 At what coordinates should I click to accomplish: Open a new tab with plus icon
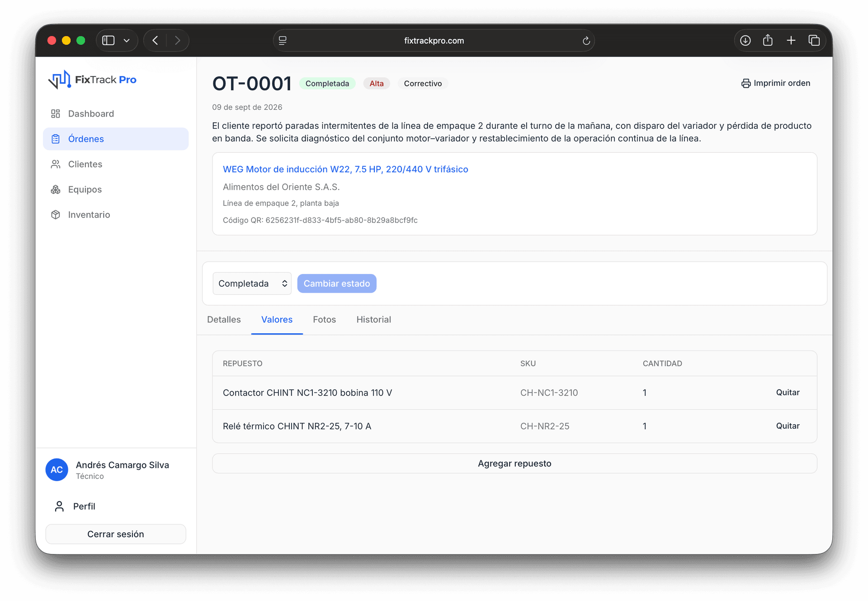pyautogui.click(x=791, y=41)
